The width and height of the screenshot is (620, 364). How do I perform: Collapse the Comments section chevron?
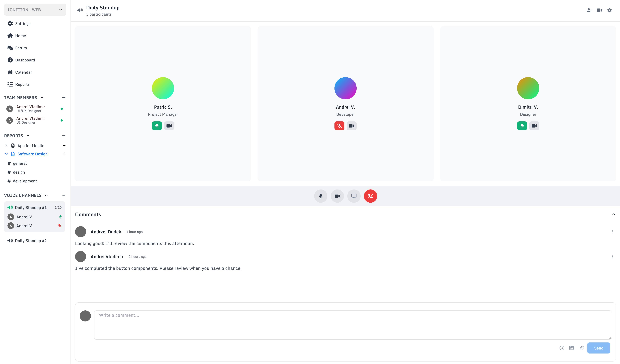pos(613,215)
